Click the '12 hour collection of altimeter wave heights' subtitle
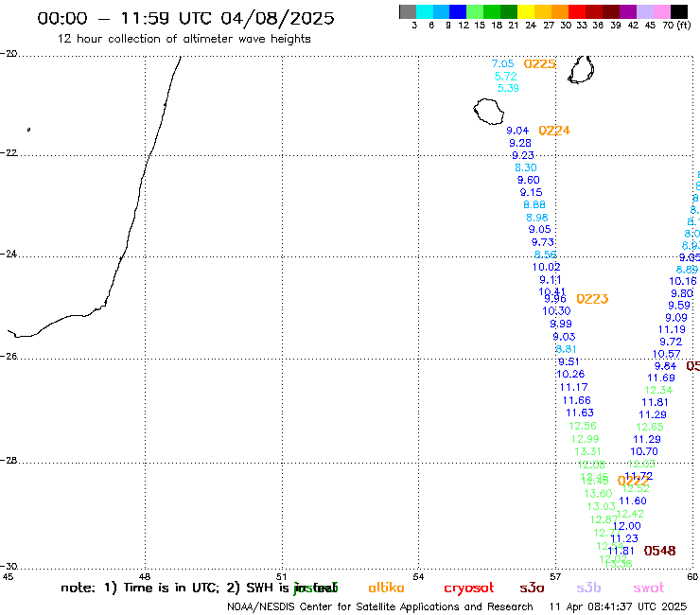 [x=184, y=39]
